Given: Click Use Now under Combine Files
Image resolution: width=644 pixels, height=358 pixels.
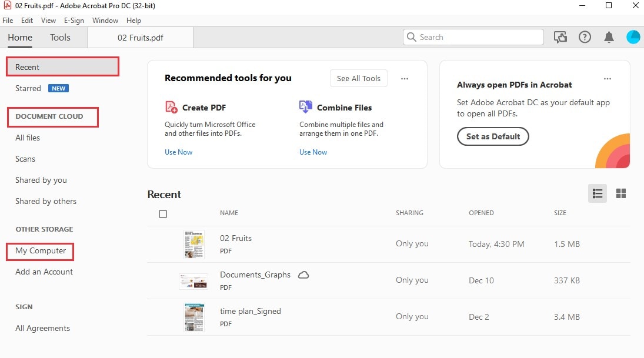Looking at the screenshot, I should point(313,152).
